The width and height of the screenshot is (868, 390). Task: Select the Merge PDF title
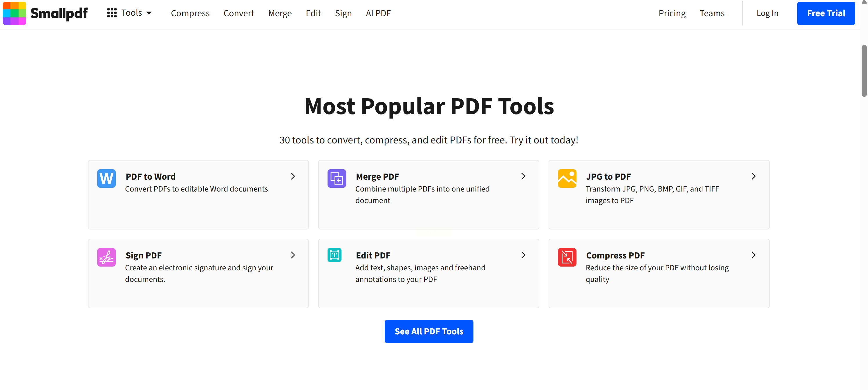click(377, 176)
